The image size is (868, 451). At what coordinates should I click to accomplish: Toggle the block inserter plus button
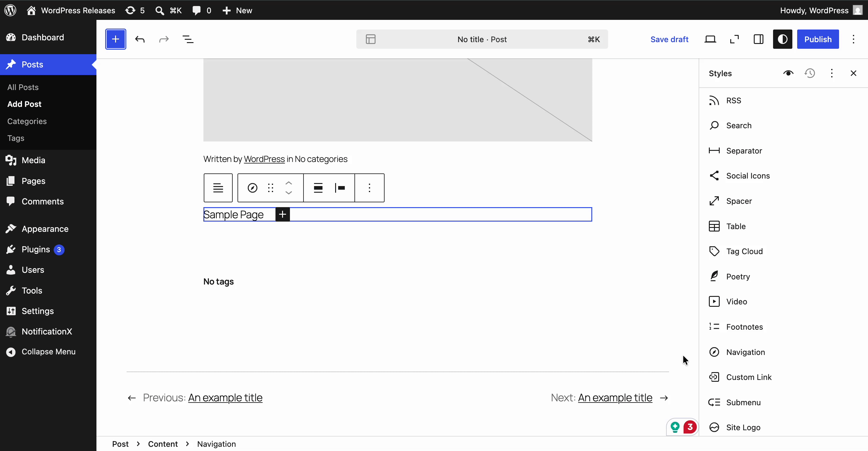[x=115, y=39]
